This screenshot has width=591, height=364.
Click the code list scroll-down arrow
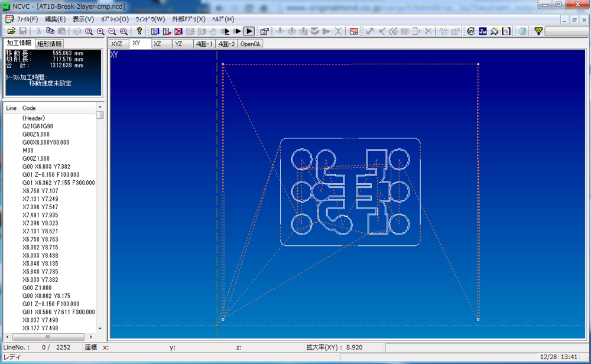point(100,329)
